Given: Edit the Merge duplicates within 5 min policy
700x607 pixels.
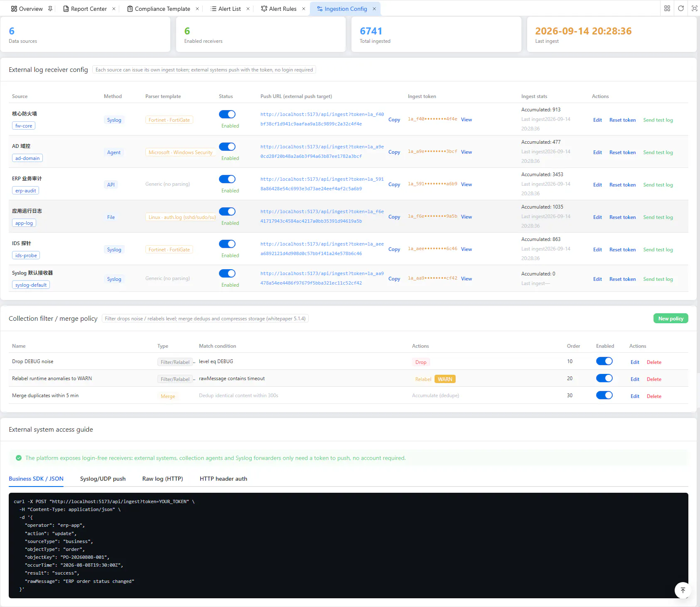Looking at the screenshot, I should point(635,396).
